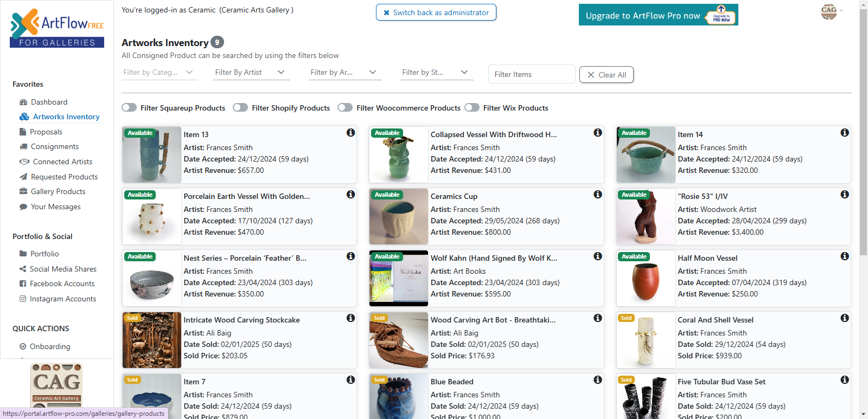
Task: Click the Connected Artists handshake icon
Action: pyautogui.click(x=24, y=162)
